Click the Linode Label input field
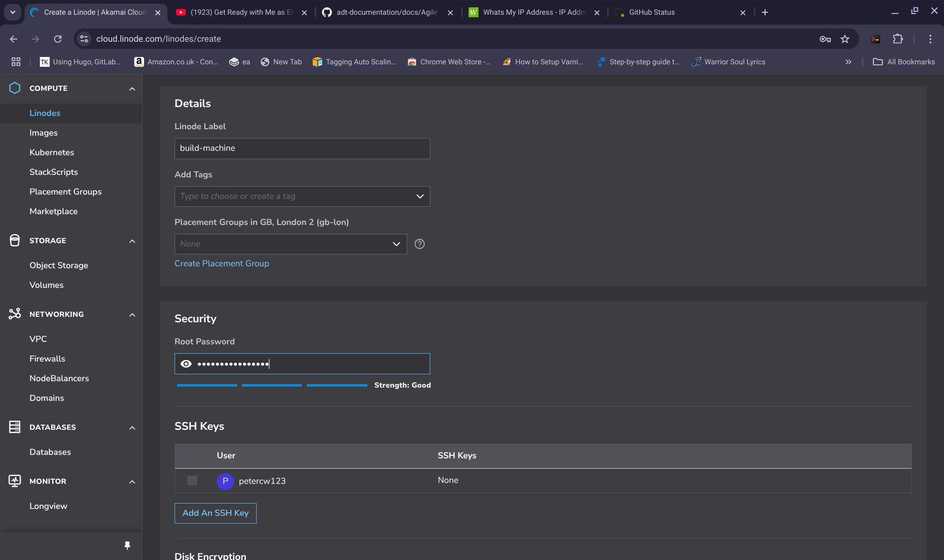Image resolution: width=944 pixels, height=560 pixels. [302, 148]
